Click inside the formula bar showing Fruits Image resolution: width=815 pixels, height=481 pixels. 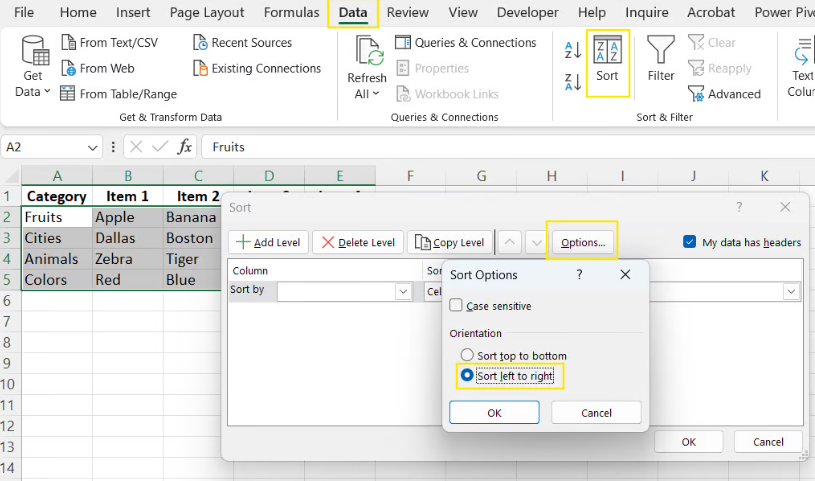click(x=500, y=147)
